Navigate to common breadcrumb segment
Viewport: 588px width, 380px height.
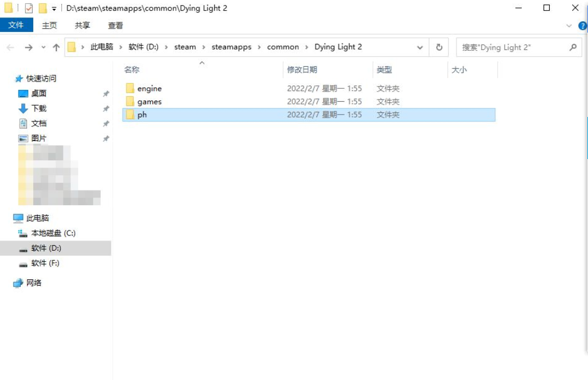(x=283, y=47)
